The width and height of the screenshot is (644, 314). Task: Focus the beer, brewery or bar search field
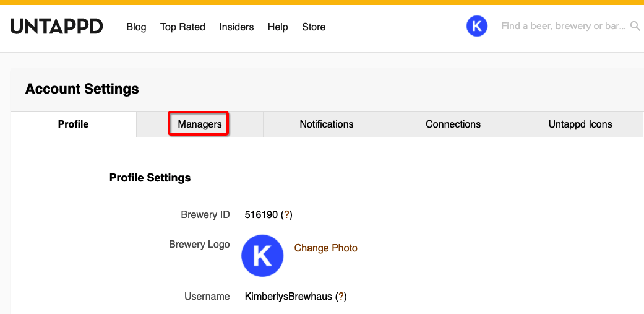point(563,27)
